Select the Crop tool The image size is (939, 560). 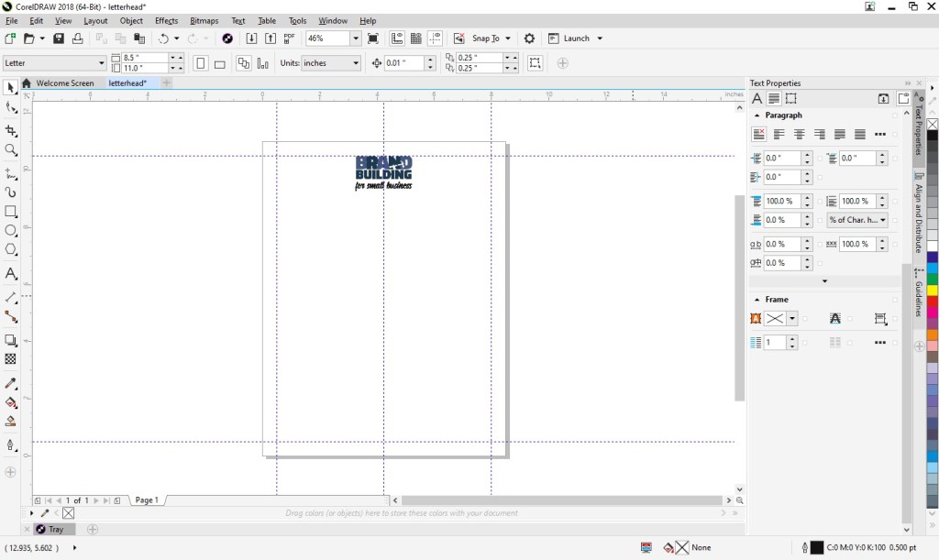click(11, 131)
